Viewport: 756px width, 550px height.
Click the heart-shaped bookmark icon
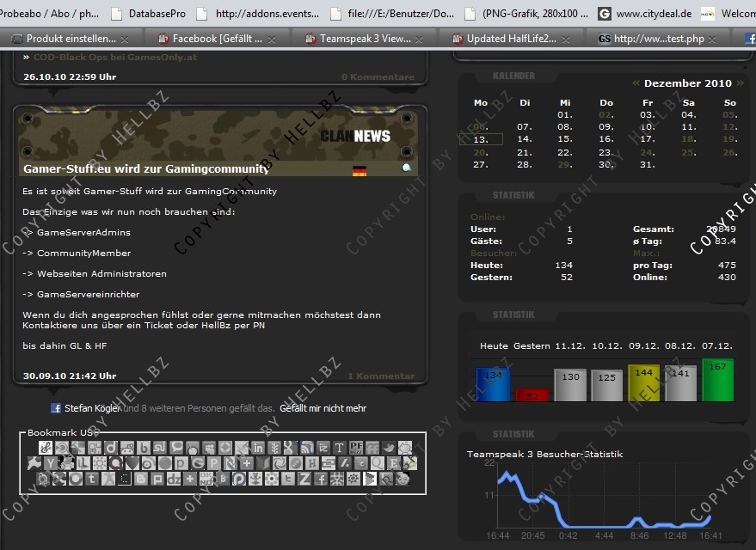(131, 463)
